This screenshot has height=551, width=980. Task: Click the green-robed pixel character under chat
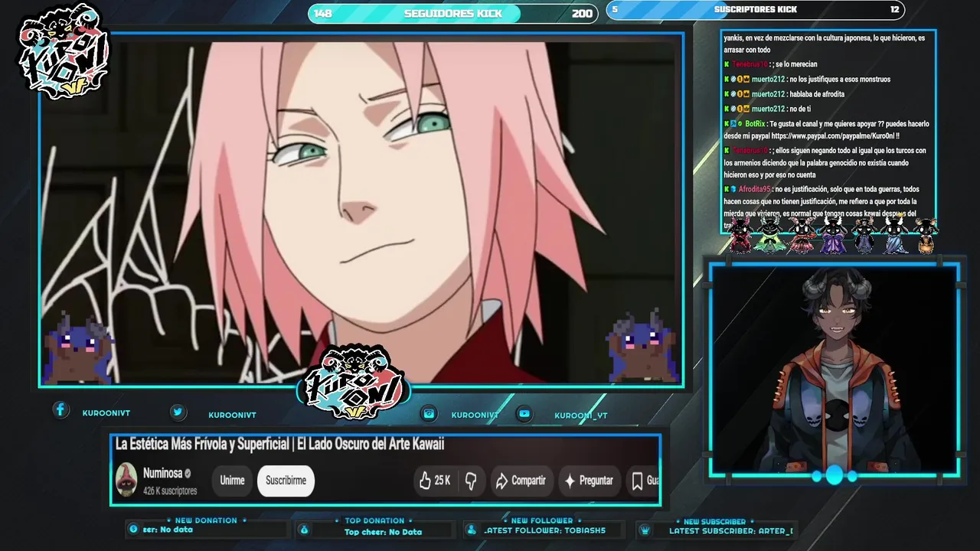coord(769,235)
